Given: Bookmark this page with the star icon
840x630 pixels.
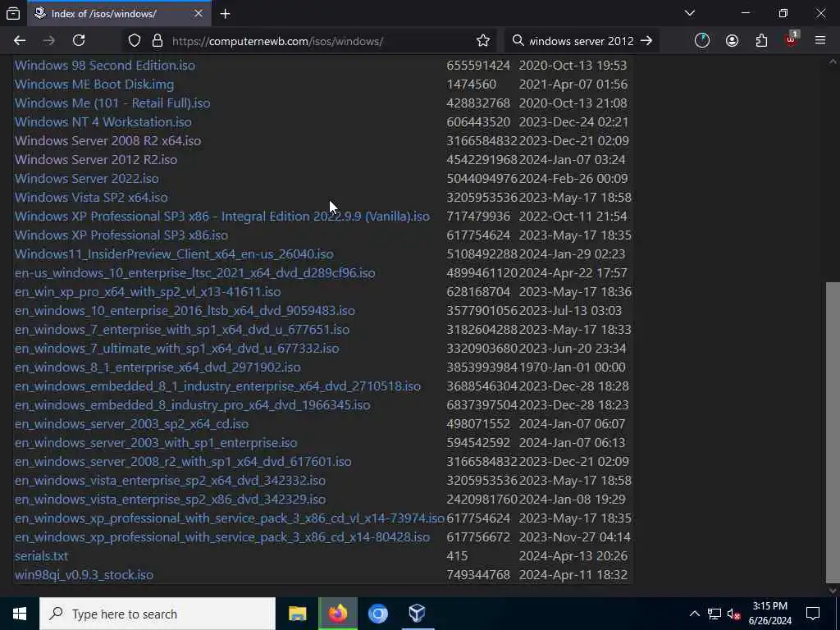Looking at the screenshot, I should click(483, 41).
